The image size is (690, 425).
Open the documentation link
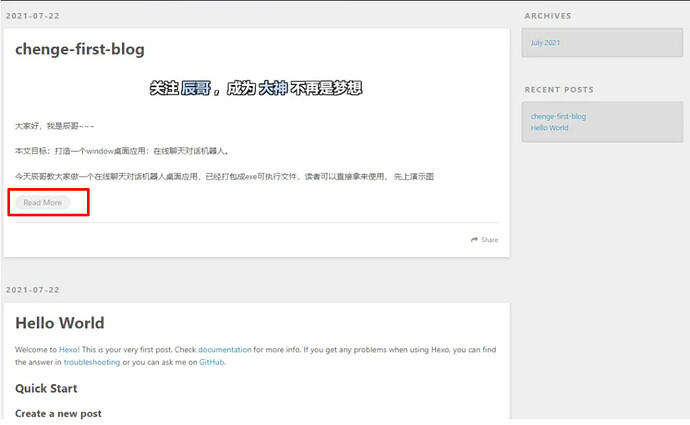(x=224, y=350)
